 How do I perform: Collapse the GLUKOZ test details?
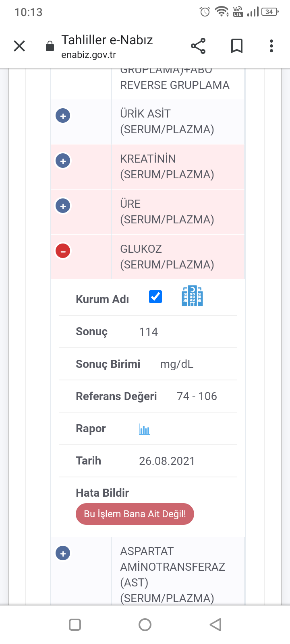pyautogui.click(x=63, y=251)
